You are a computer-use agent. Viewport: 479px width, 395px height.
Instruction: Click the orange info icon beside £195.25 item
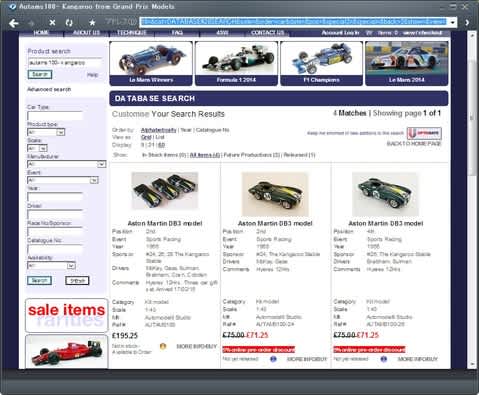(x=163, y=346)
